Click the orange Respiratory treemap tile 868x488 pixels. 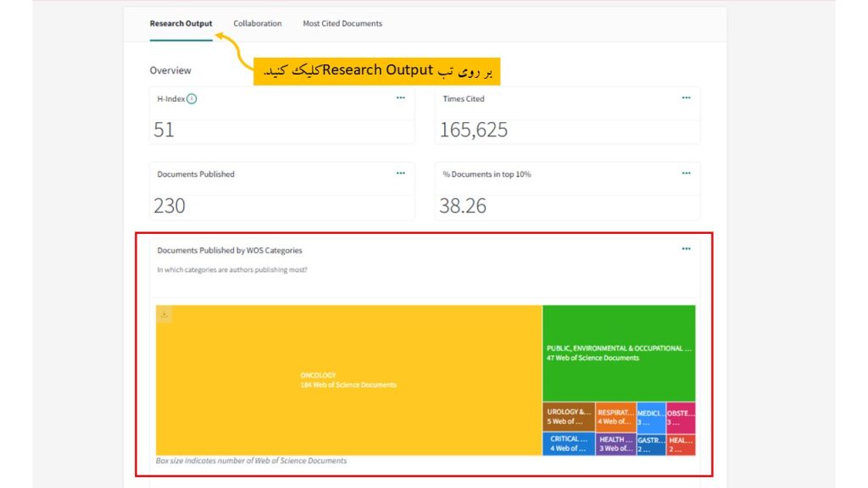[x=615, y=416]
